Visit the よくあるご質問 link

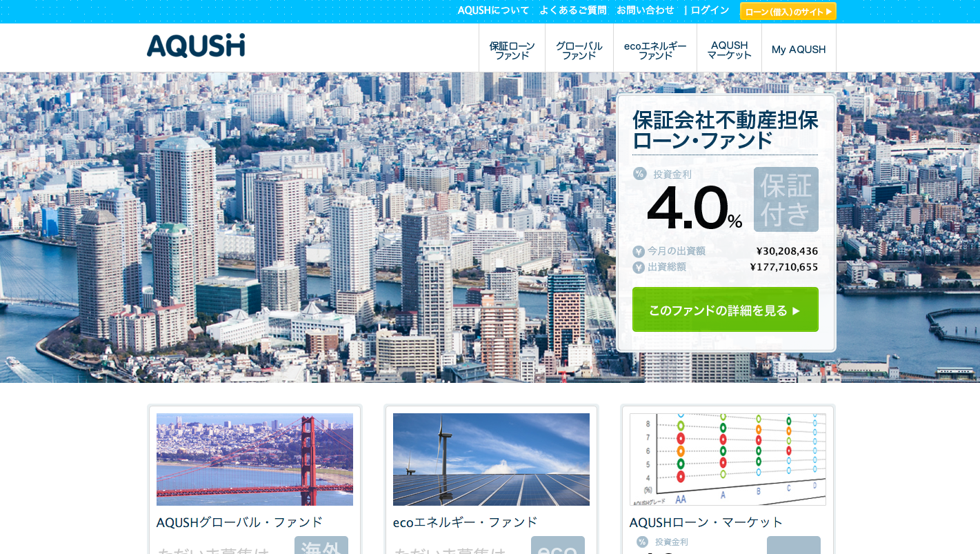[572, 10]
